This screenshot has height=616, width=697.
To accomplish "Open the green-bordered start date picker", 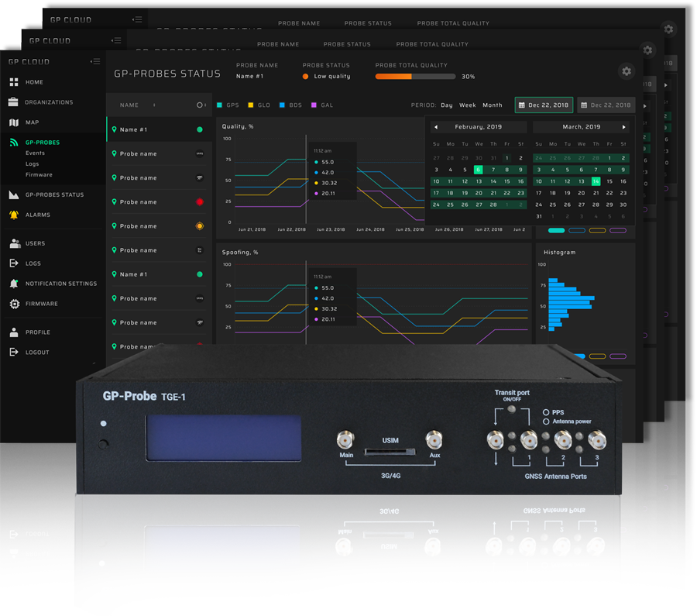I will click(544, 105).
